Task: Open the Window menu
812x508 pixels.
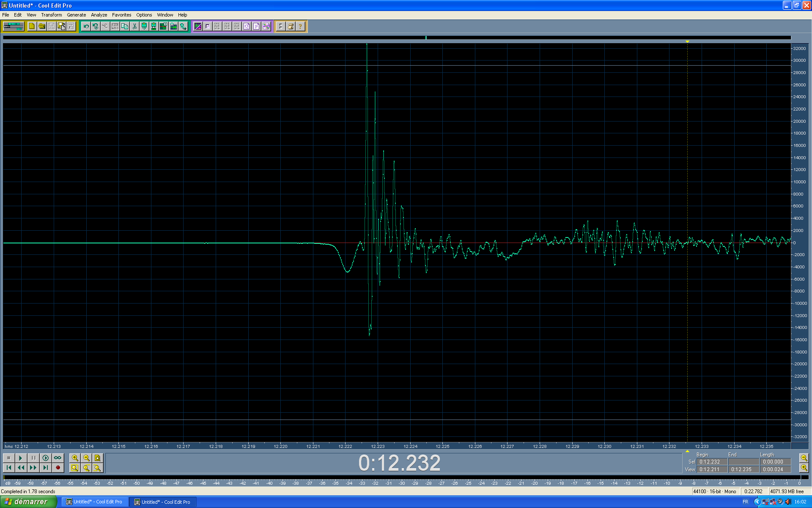Action: [165, 15]
